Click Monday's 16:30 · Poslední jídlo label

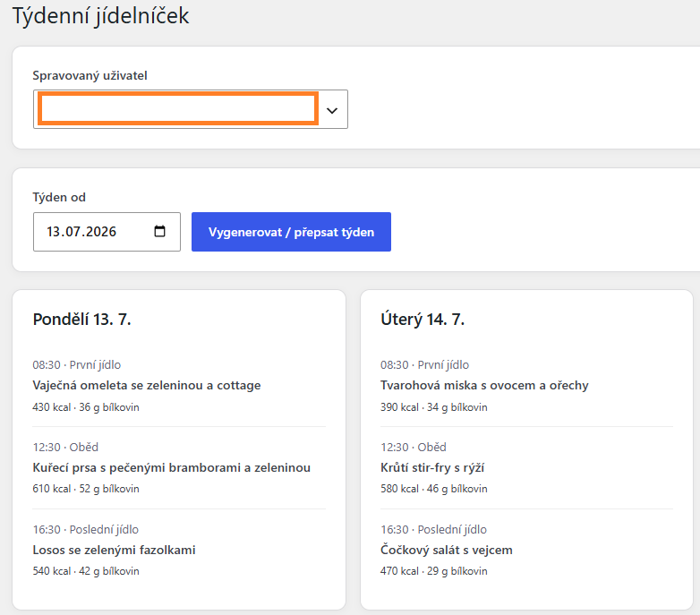[86, 530]
